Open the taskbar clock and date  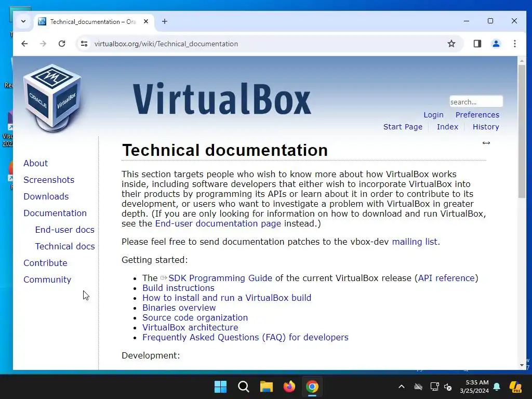[474, 387]
